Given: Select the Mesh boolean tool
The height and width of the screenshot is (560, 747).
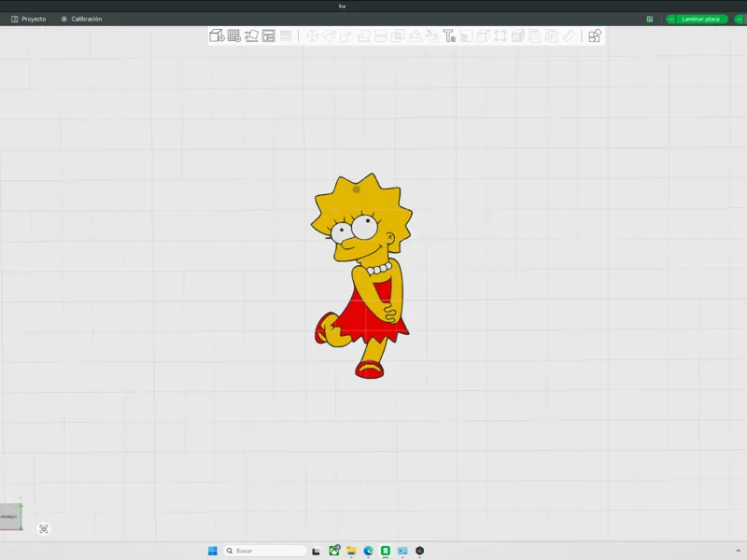Looking at the screenshot, I should click(398, 35).
